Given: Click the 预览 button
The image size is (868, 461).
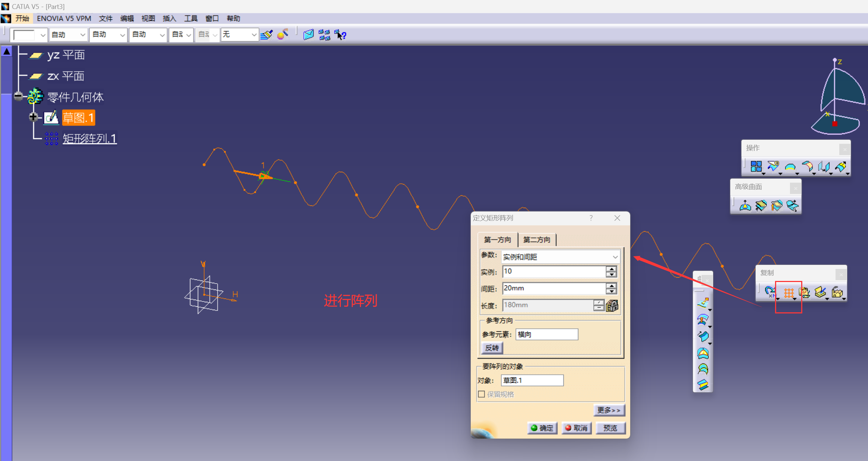Looking at the screenshot, I should pyautogui.click(x=610, y=428).
